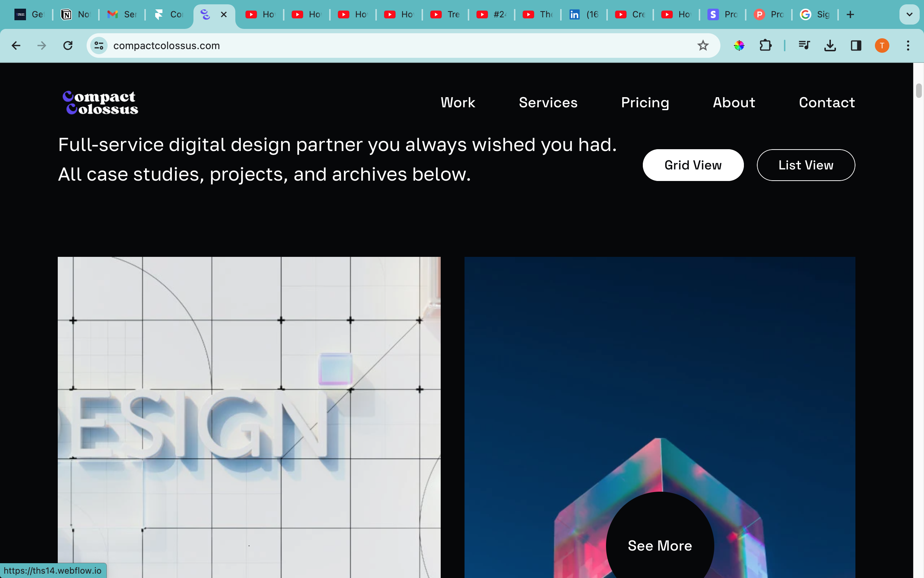The image size is (924, 578).
Task: Switch to the Product Hunt 'Pro' tab
Action: pos(768,14)
